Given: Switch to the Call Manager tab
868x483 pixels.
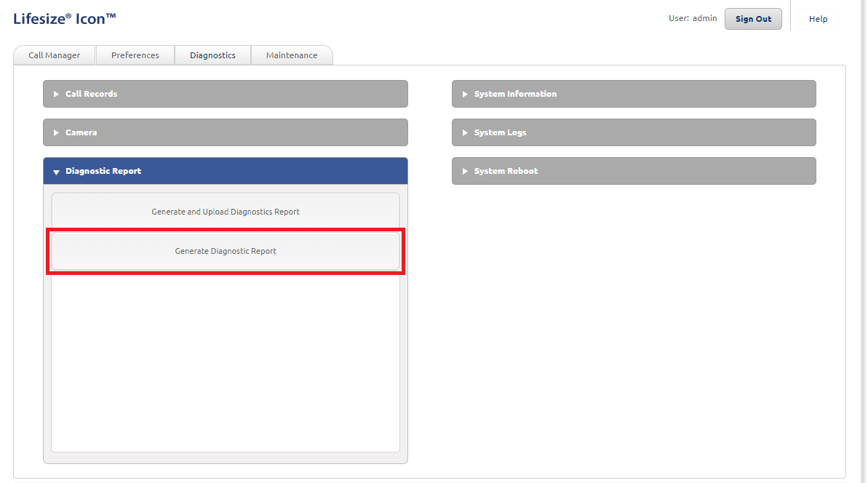Looking at the screenshot, I should (x=54, y=55).
